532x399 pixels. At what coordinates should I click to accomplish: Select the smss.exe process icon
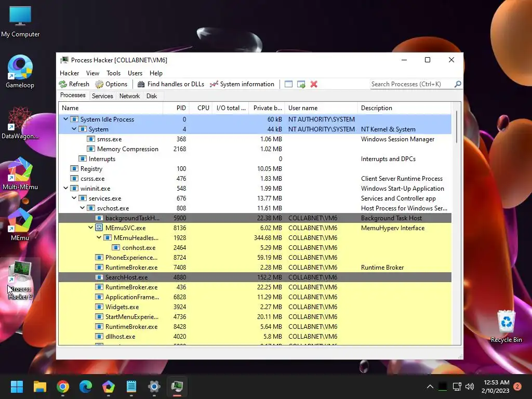pyautogui.click(x=90, y=139)
